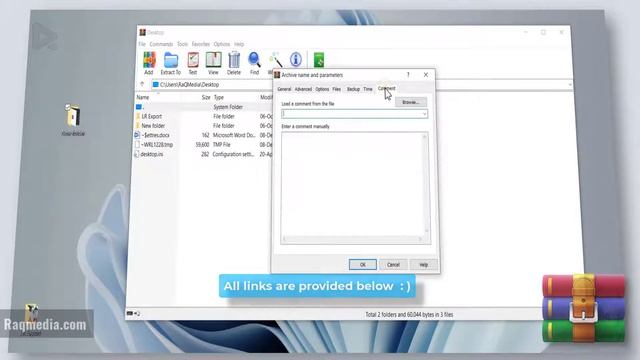Open the File menu
Image resolution: width=640 pixels, height=360 pixels.
pos(142,44)
